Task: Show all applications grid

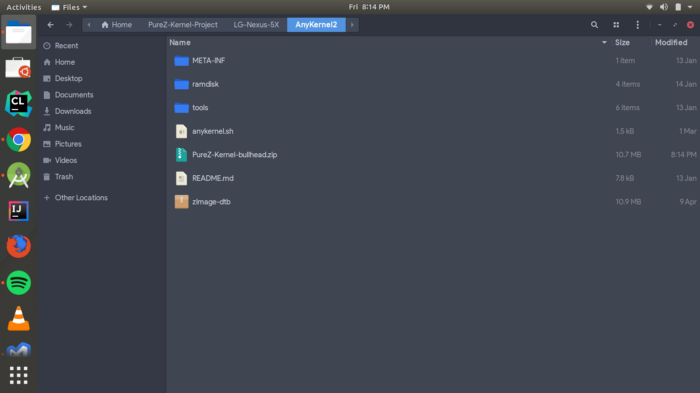Action: click(x=18, y=376)
